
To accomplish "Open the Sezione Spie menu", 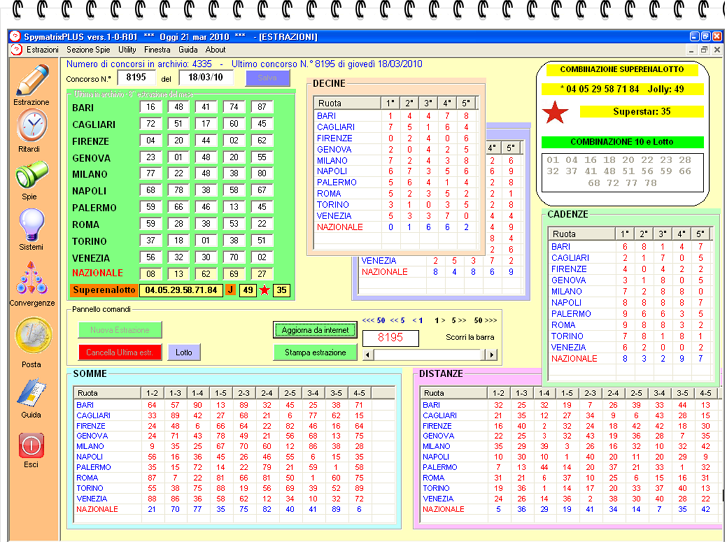I will coord(88,50).
